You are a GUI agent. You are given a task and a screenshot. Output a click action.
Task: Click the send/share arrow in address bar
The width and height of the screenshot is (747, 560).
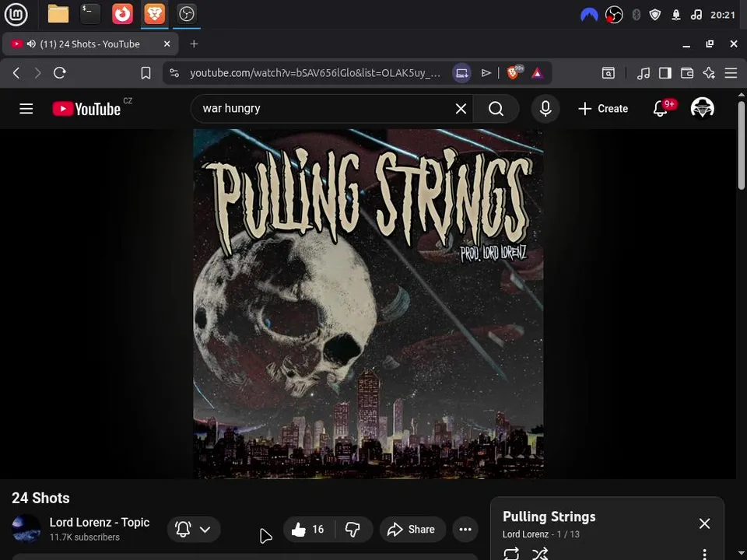[486, 73]
